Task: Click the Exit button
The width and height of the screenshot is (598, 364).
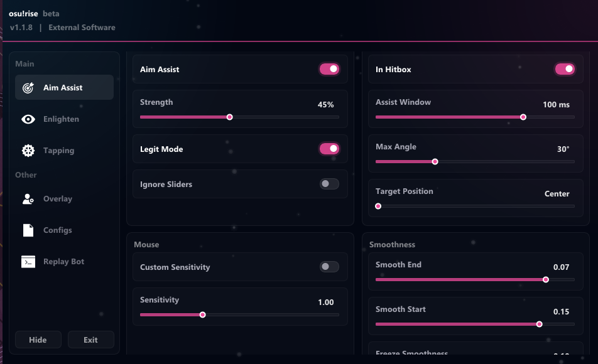Action: [x=90, y=340]
